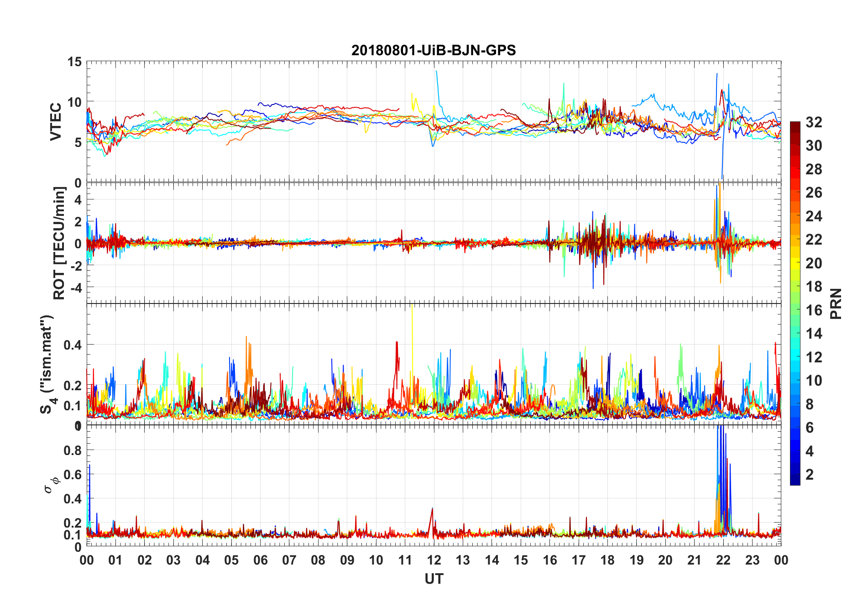The image size is (868, 607).
Task: Click x-axis tick label 06
Action: pyautogui.click(x=260, y=560)
